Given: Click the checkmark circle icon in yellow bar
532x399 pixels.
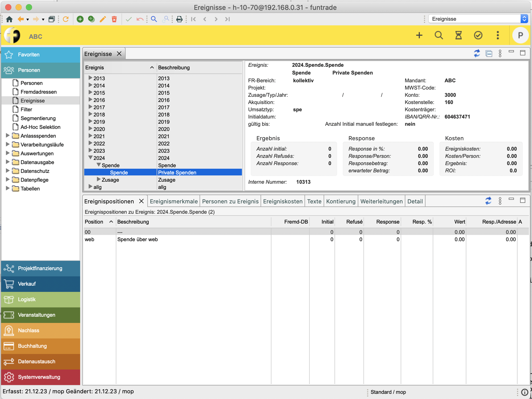Looking at the screenshot, I should point(478,35).
